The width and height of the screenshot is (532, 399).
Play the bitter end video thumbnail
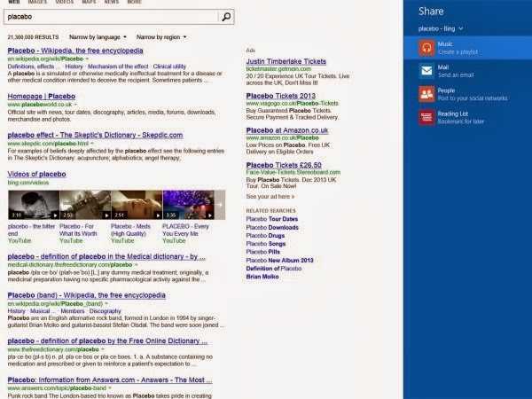[34, 205]
